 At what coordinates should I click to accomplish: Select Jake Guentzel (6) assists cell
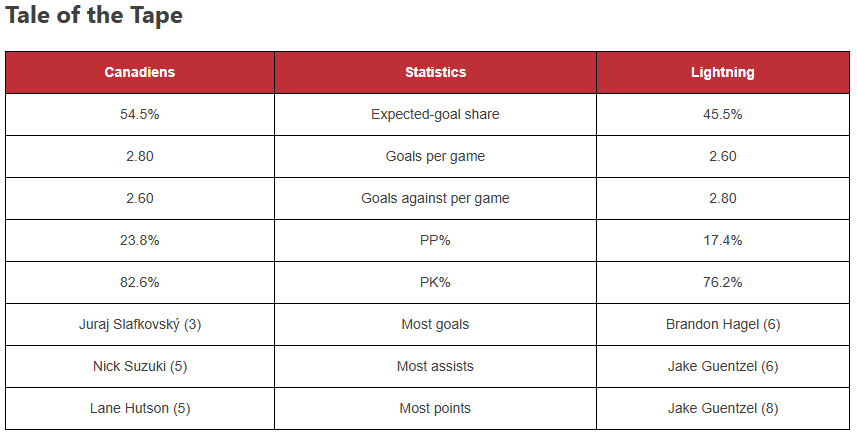pyautogui.click(x=723, y=366)
